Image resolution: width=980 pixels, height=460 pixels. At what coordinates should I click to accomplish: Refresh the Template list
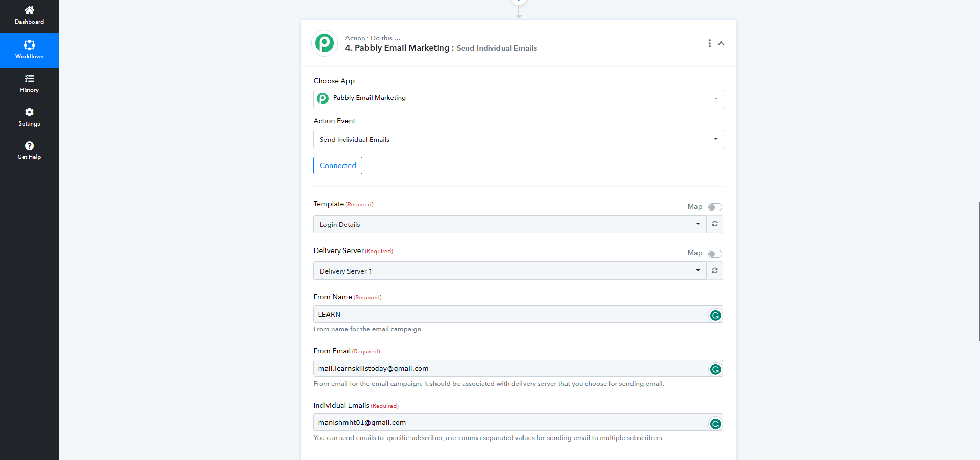(x=715, y=224)
